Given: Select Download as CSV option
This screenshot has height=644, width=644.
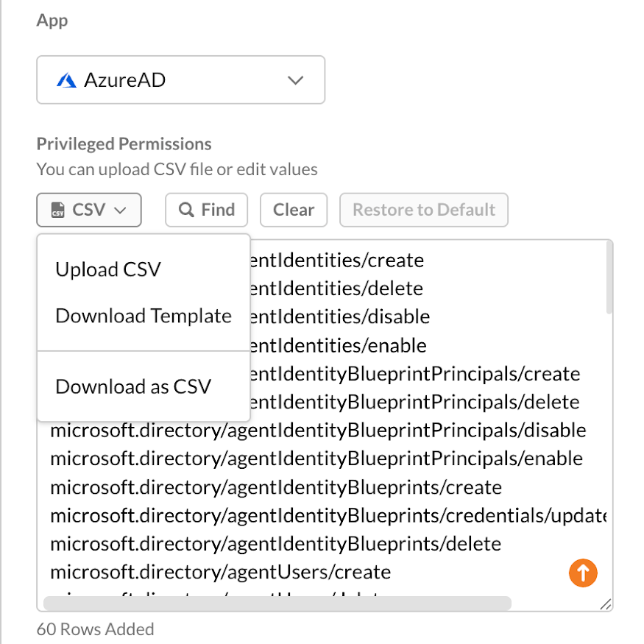Looking at the screenshot, I should click(133, 386).
